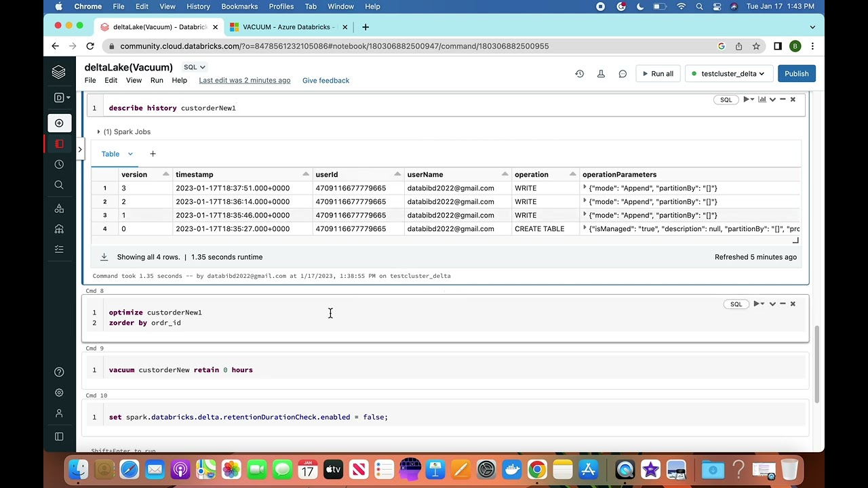This screenshot has width=868, height=488.
Task: Open the Create plus icon in sidebar
Action: pyautogui.click(x=59, y=123)
